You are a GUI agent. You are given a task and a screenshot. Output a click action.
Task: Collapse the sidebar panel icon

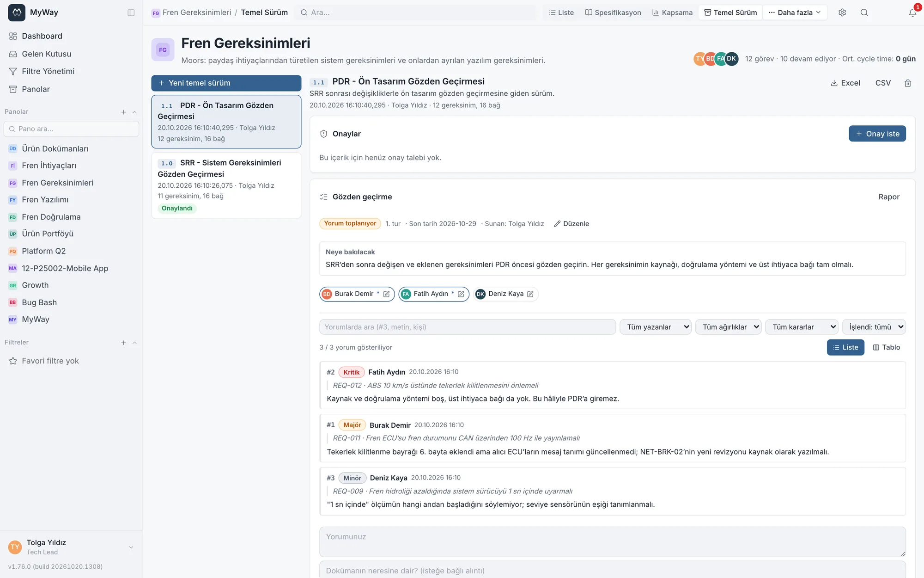131,12
